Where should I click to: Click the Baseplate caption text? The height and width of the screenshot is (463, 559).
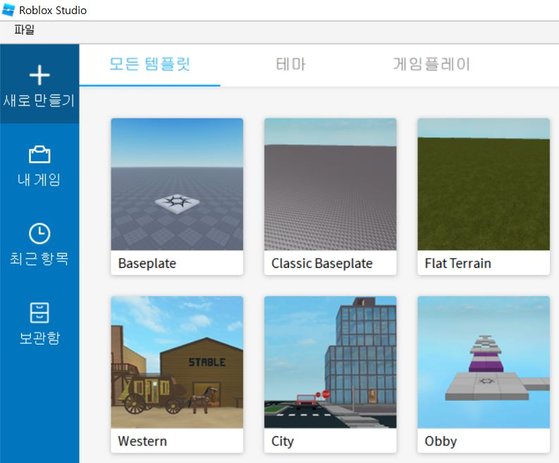[147, 263]
